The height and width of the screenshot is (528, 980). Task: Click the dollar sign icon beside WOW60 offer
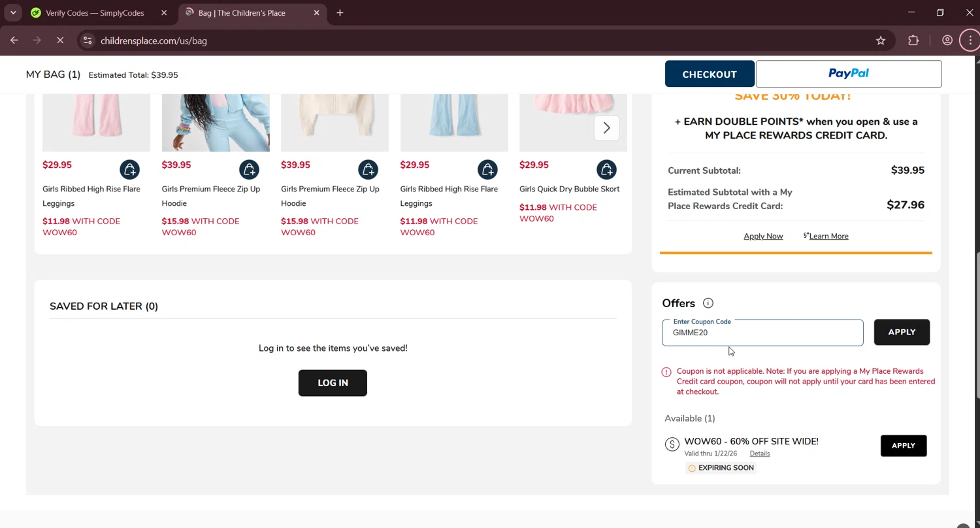pos(672,445)
